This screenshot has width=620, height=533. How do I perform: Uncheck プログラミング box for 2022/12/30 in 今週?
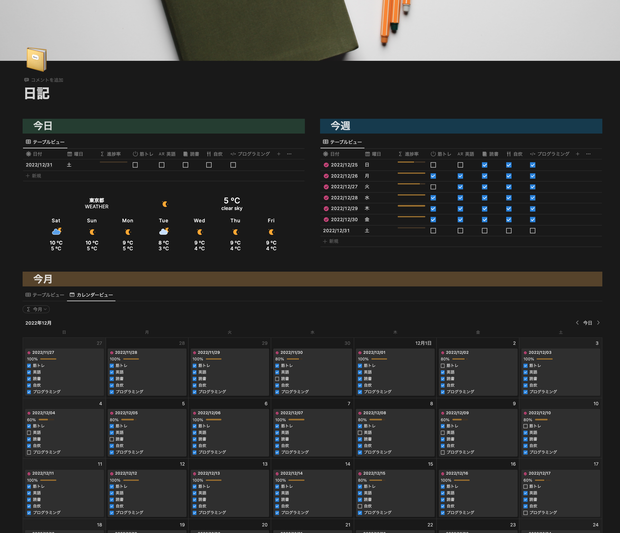(x=533, y=219)
